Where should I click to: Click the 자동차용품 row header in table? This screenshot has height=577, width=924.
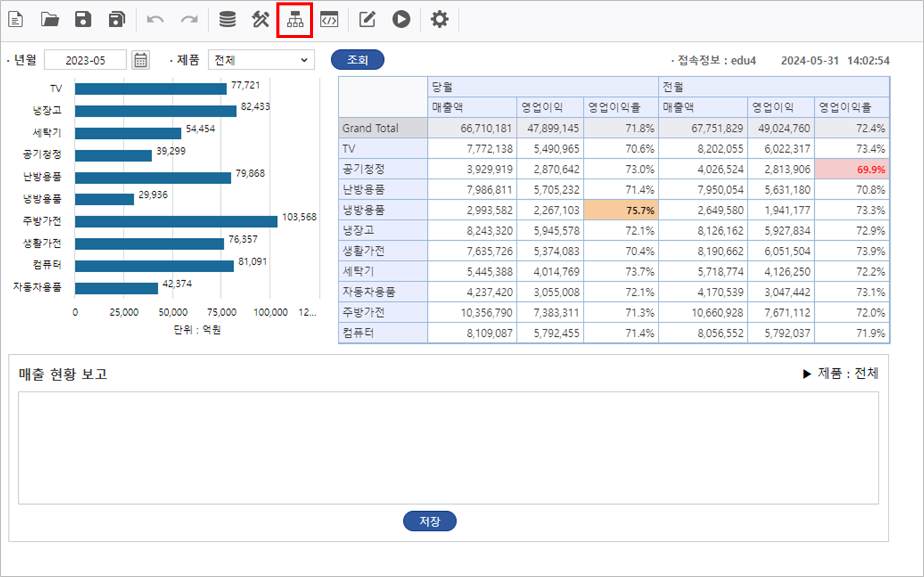(x=383, y=292)
